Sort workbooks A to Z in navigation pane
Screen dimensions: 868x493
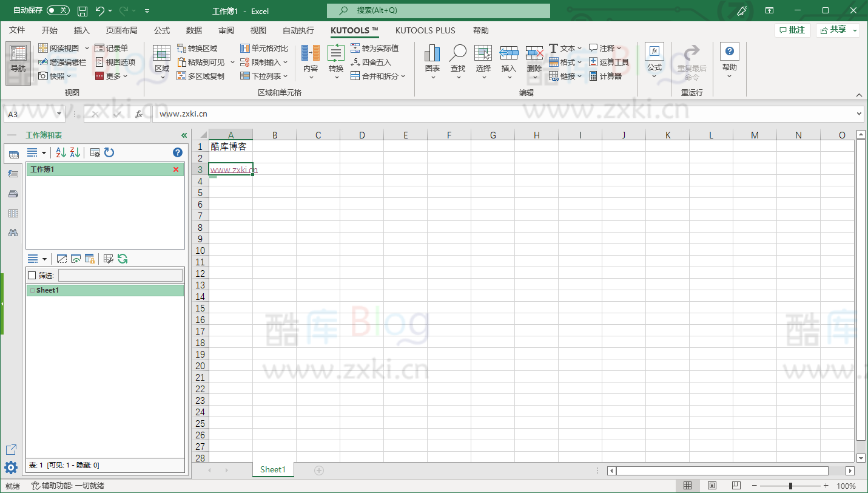coord(60,152)
